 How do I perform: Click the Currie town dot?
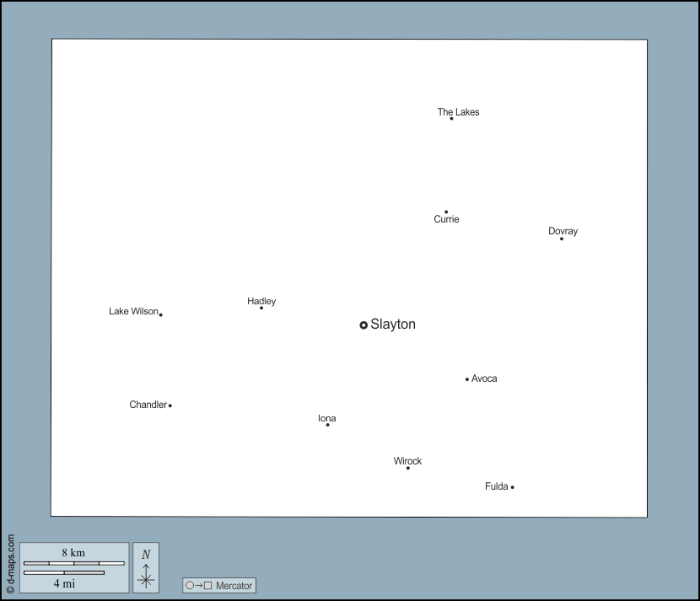[x=446, y=212]
